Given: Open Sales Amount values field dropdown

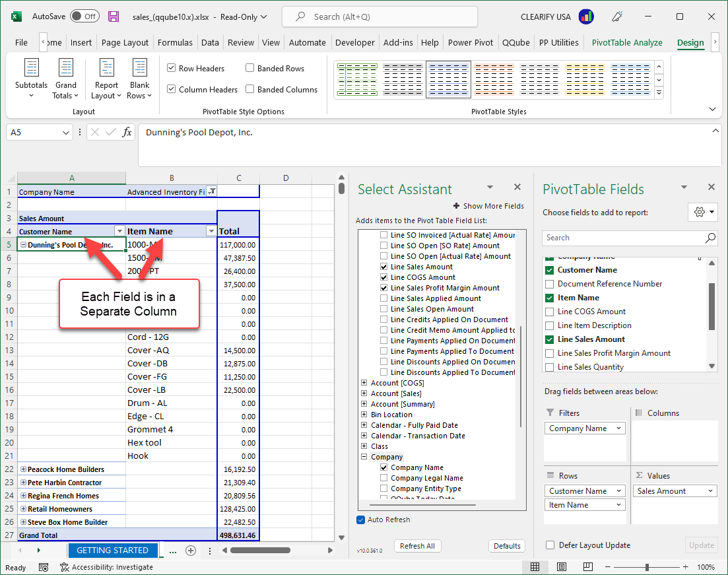Looking at the screenshot, I should coord(710,491).
